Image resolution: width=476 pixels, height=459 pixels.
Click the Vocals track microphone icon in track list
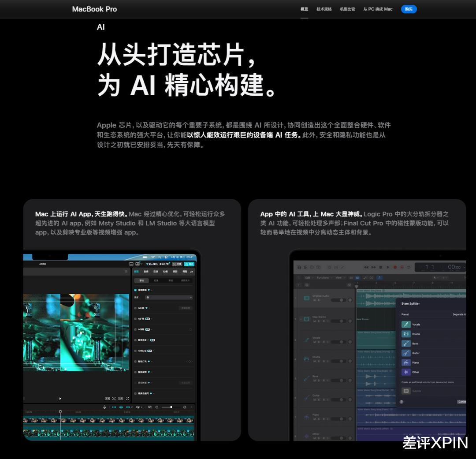[306, 340]
